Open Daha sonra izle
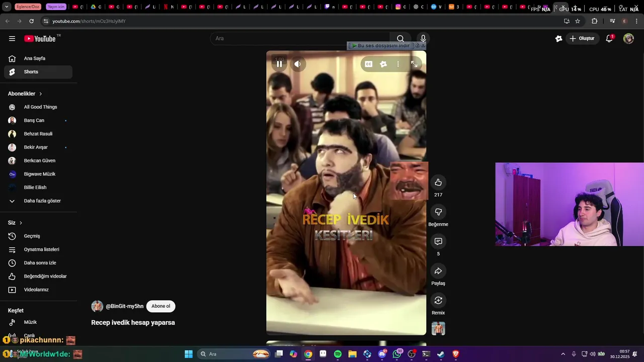Image resolution: width=644 pixels, height=362 pixels. coord(38,263)
